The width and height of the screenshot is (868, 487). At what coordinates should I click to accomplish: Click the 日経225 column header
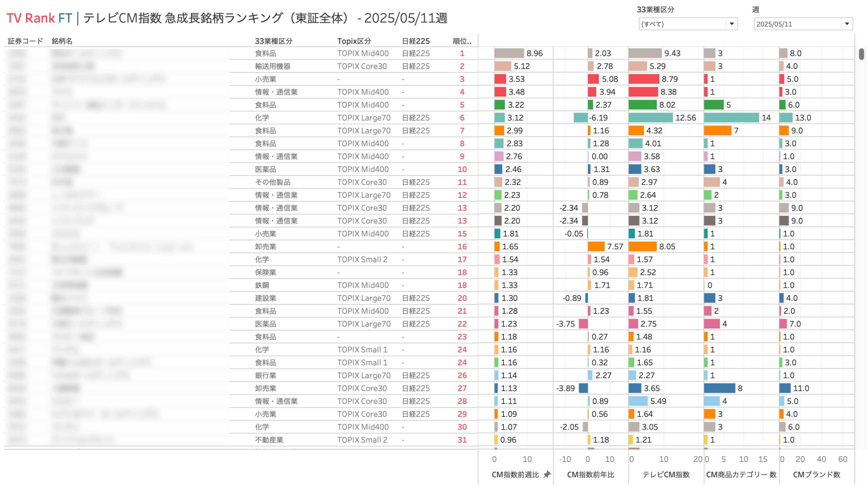pos(415,41)
